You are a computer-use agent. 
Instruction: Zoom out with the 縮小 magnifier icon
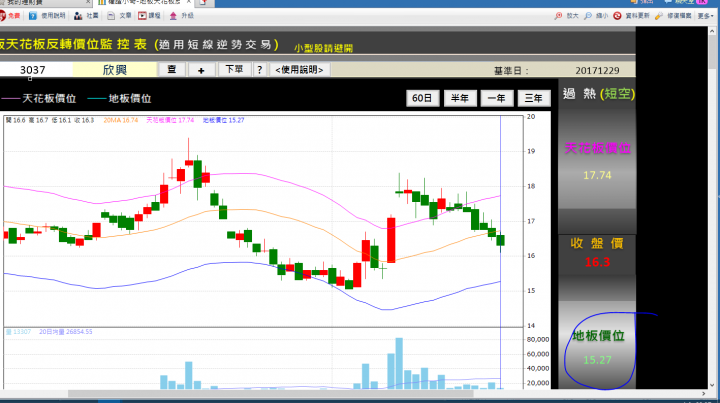(x=588, y=16)
